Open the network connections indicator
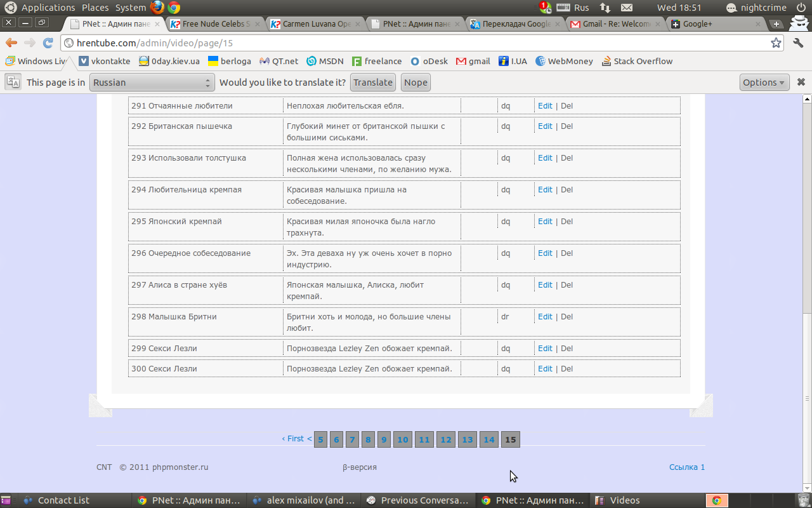This screenshot has height=508, width=812. click(605, 8)
